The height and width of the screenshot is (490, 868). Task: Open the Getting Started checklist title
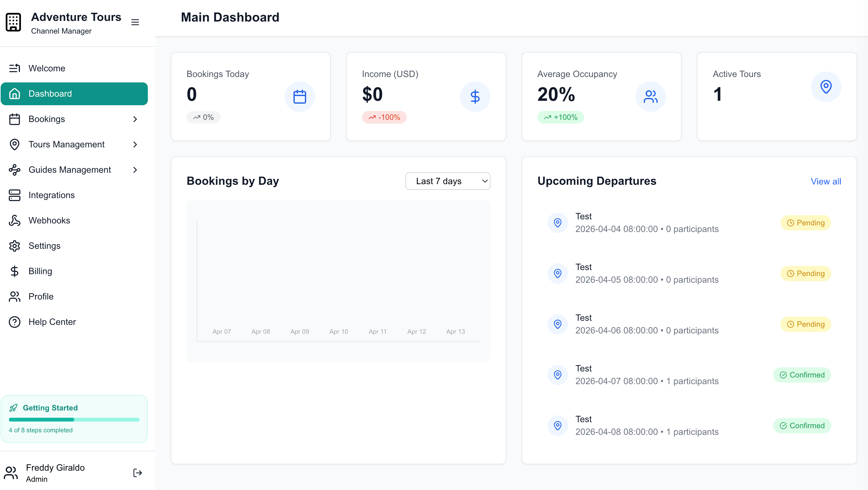coord(50,408)
